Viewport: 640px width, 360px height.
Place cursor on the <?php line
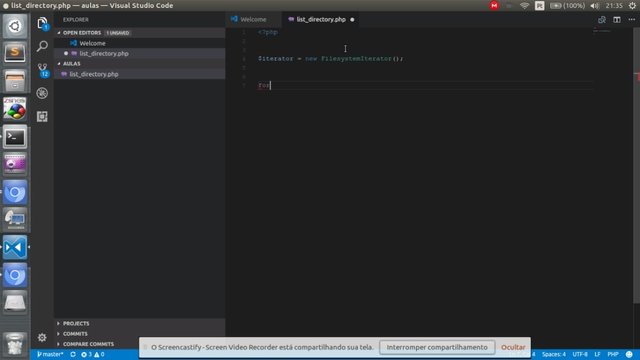pyautogui.click(x=268, y=32)
